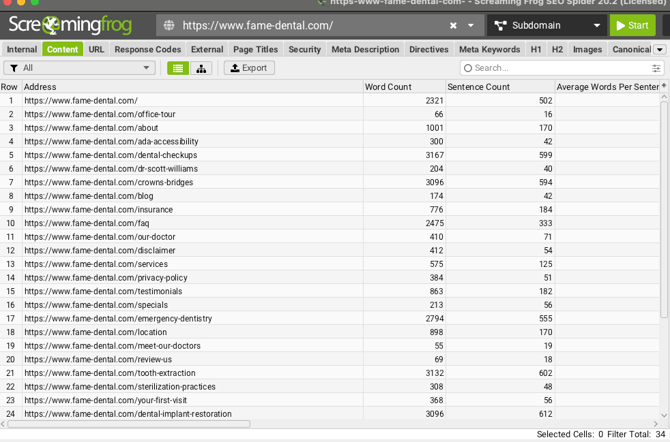The height and width of the screenshot is (442, 670).
Task: Sort by Average Words Per Sentence header
Action: click(607, 87)
